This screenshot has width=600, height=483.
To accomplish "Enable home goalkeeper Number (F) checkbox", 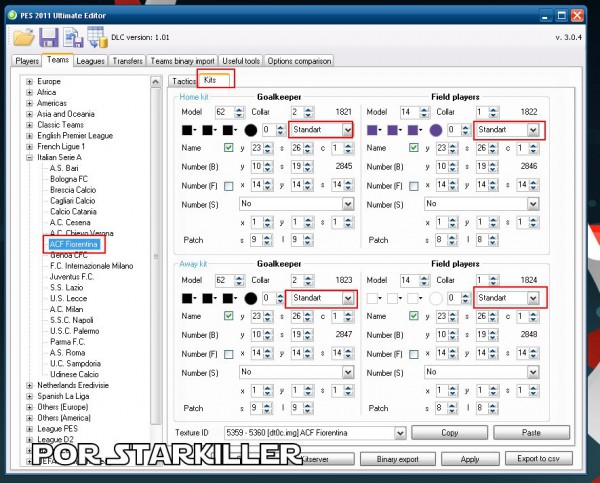I will (228, 186).
